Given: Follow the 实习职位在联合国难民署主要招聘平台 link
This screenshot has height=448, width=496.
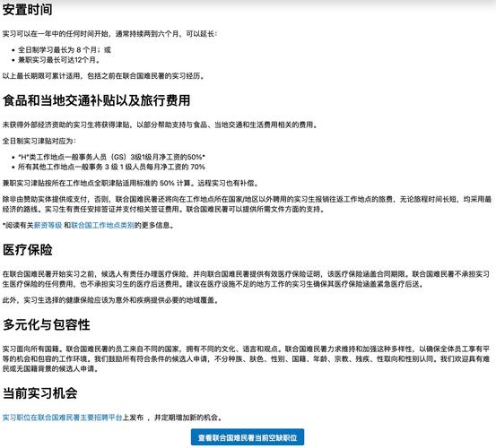Looking at the screenshot, I should pyautogui.click(x=62, y=418).
